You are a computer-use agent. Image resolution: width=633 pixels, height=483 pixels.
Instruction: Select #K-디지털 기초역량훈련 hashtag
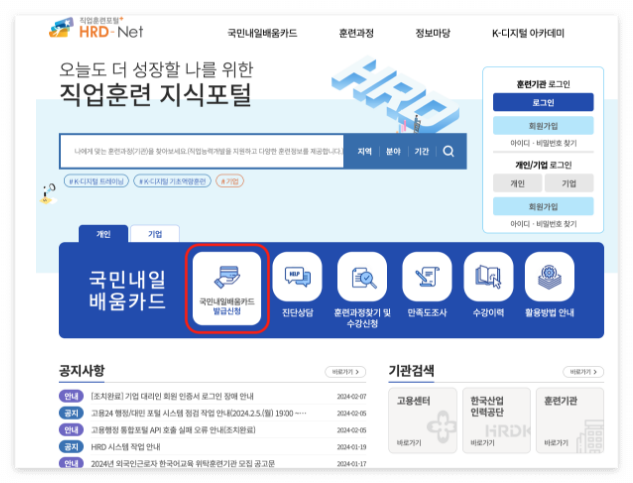point(172,181)
